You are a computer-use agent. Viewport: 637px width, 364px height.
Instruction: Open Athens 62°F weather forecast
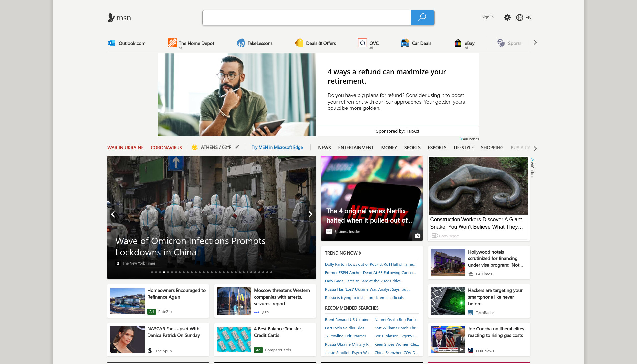pyautogui.click(x=216, y=147)
